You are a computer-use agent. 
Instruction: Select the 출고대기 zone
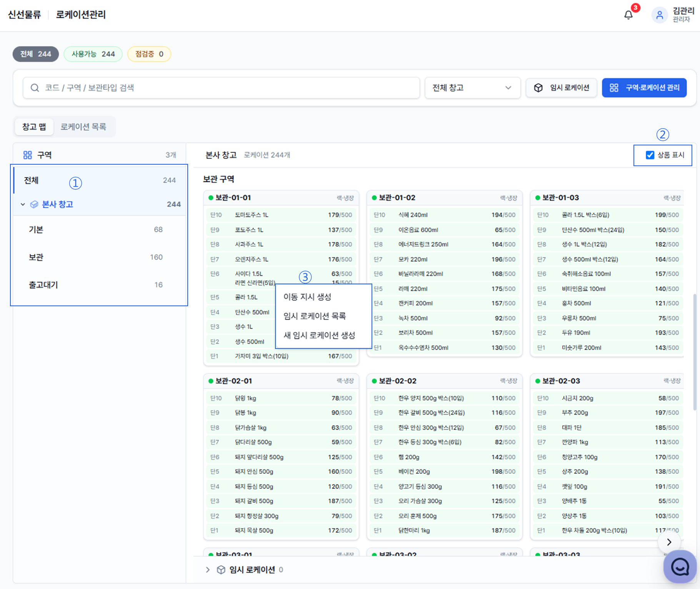pyautogui.click(x=100, y=285)
